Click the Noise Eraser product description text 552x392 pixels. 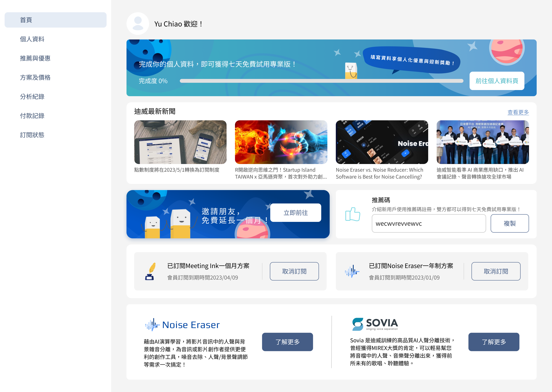click(x=195, y=353)
